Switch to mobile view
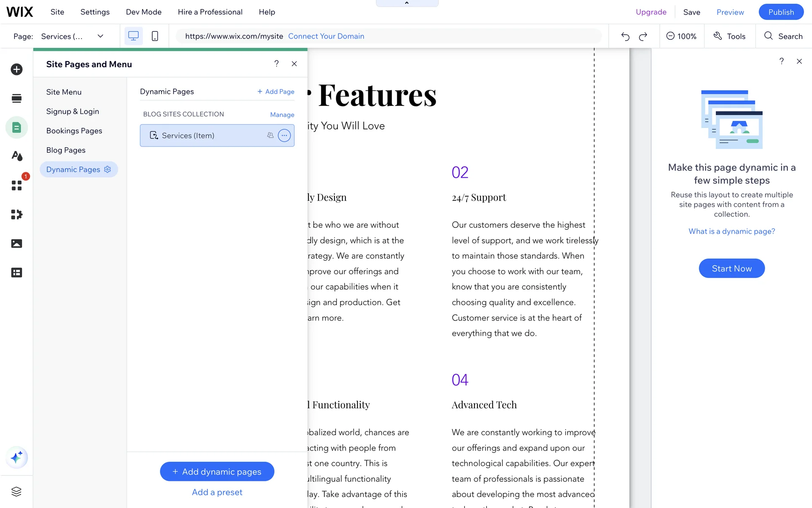 pos(155,36)
